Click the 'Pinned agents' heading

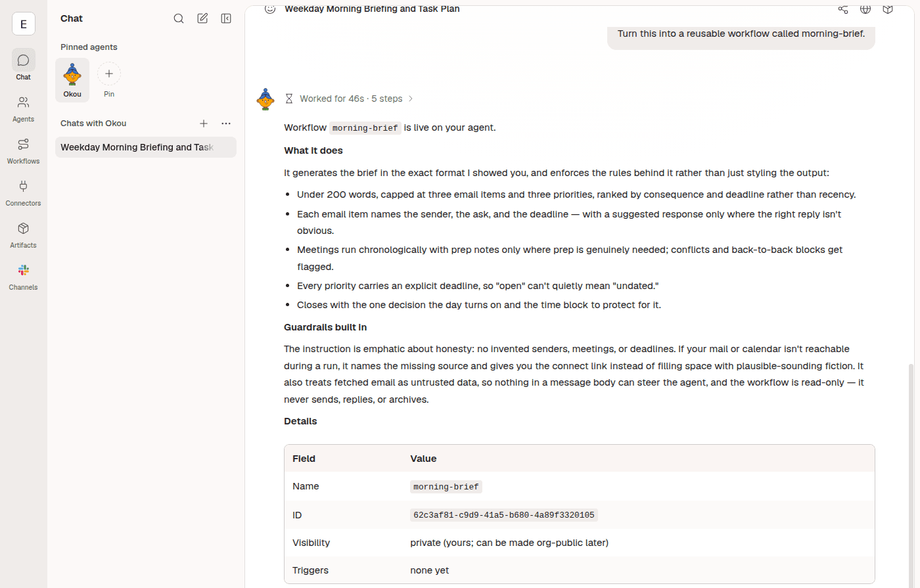pyautogui.click(x=89, y=47)
